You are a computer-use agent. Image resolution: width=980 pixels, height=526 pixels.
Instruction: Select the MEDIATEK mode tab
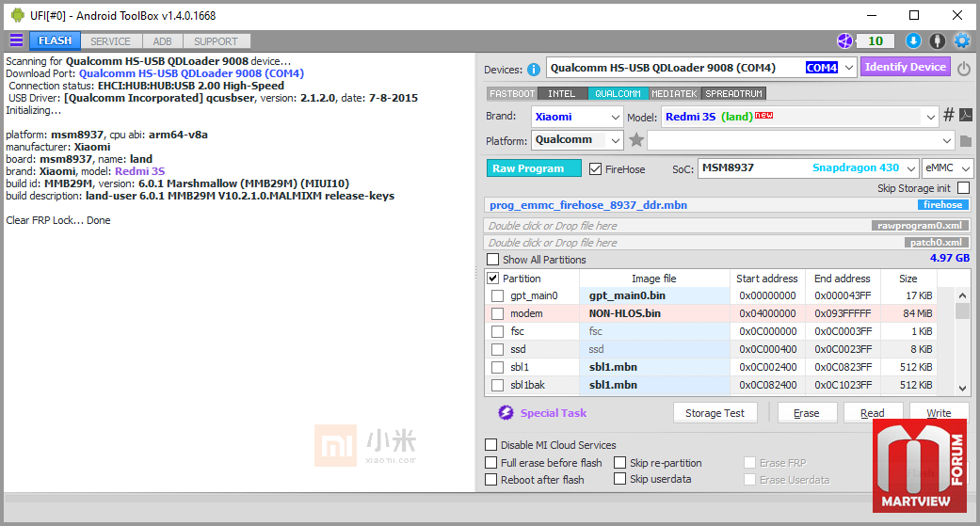[x=674, y=94]
